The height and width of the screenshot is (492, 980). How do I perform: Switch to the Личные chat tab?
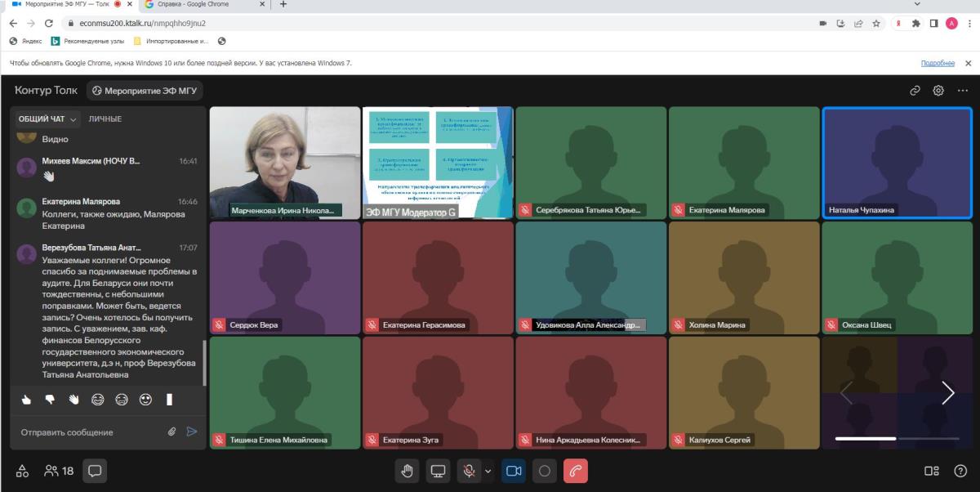click(105, 119)
